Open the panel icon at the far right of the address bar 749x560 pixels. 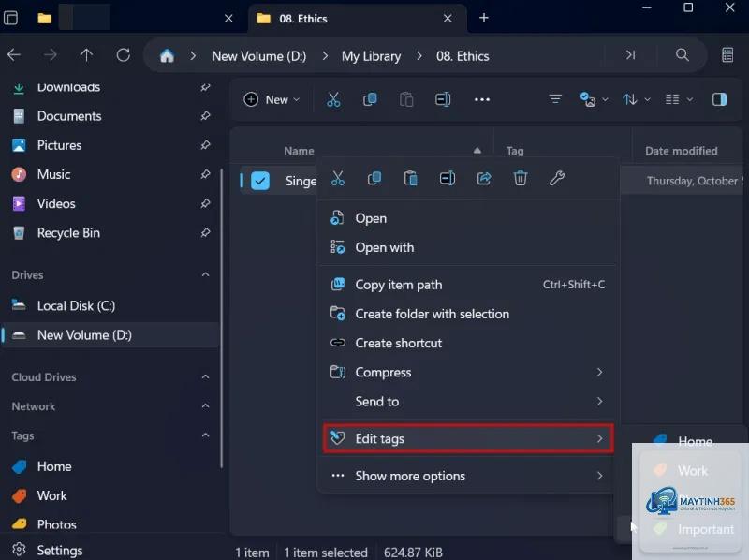point(727,55)
